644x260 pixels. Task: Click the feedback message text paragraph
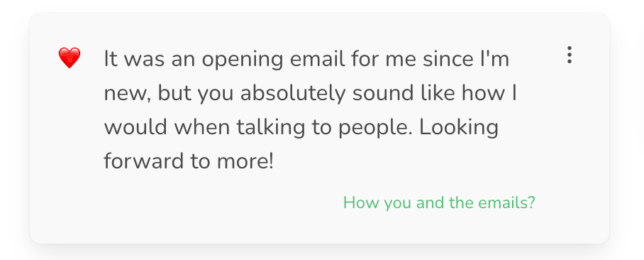[310, 110]
